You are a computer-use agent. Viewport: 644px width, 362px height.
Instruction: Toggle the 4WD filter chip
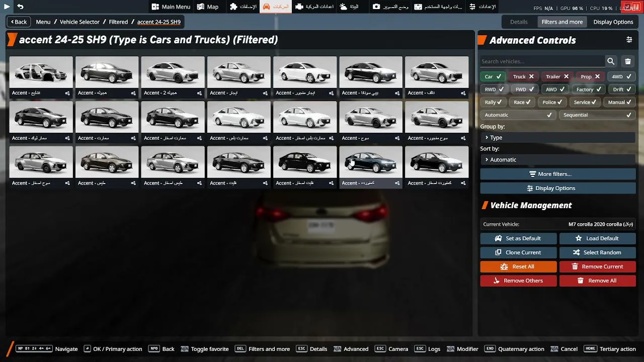(621, 76)
